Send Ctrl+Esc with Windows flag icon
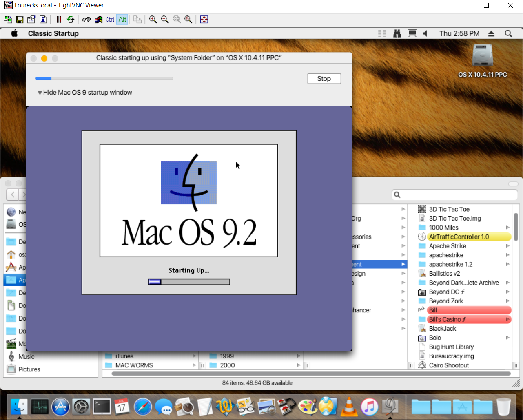Viewport: 523px width, 420px height. coord(98,20)
